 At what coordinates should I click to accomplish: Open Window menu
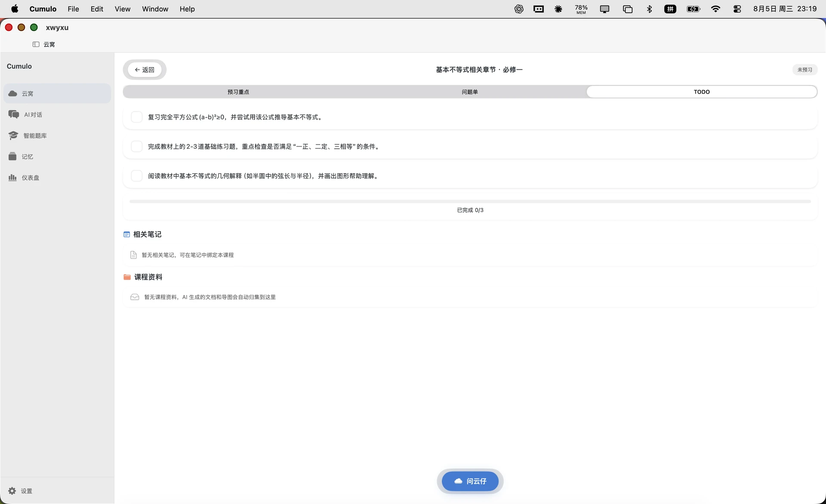click(x=155, y=9)
